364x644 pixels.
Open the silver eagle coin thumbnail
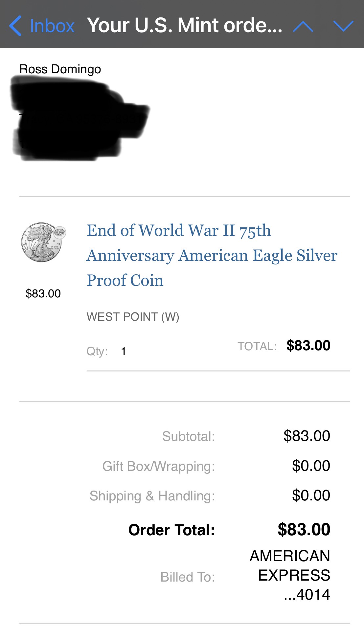(43, 242)
